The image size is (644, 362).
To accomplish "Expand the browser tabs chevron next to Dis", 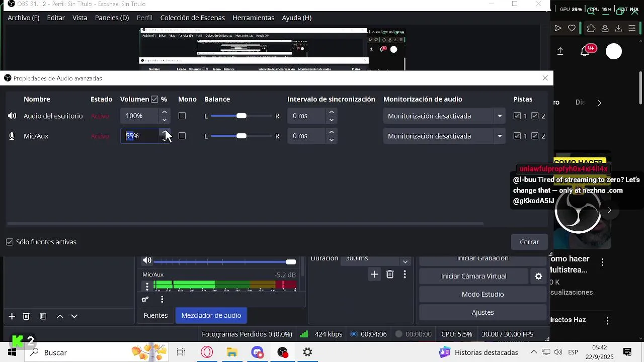I will click(x=599, y=103).
